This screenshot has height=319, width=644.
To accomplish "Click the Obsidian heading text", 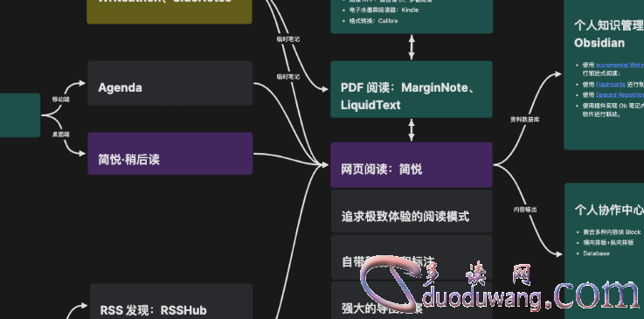I will 599,43.
